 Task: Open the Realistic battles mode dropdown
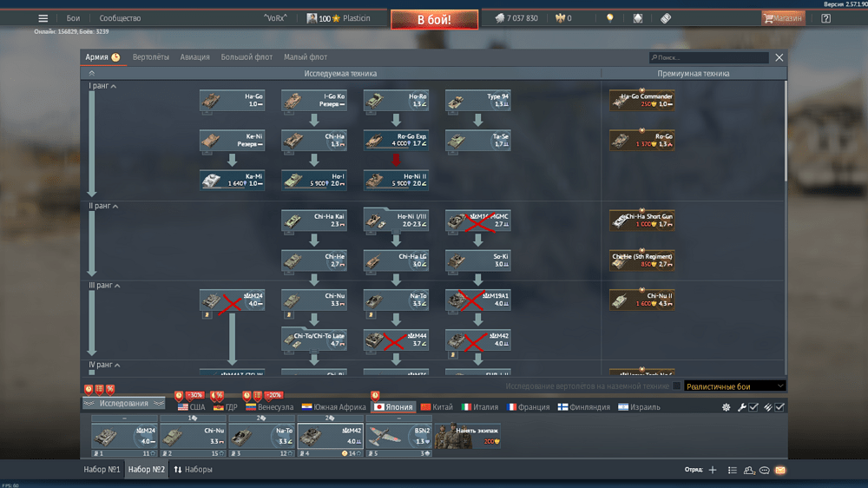pos(734,386)
